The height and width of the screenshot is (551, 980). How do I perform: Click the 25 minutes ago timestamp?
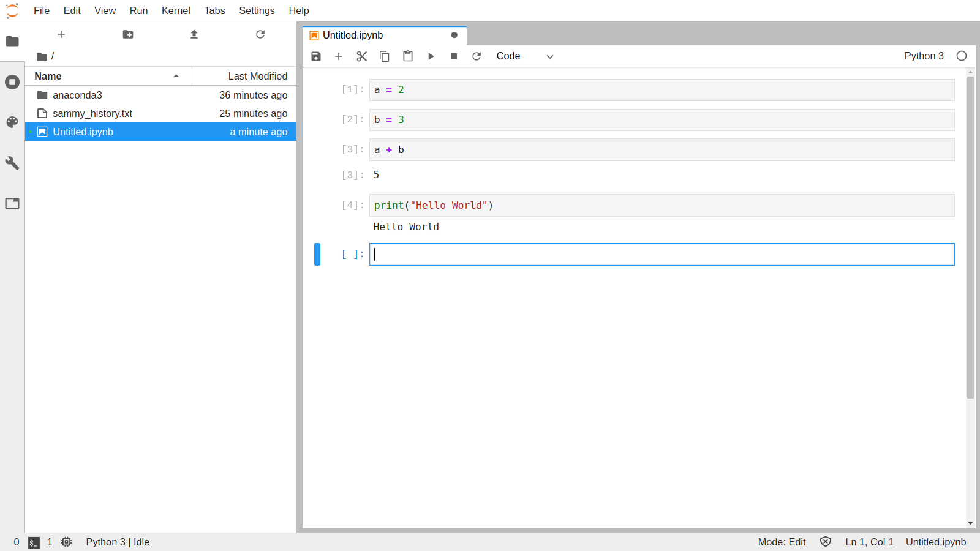coord(254,113)
